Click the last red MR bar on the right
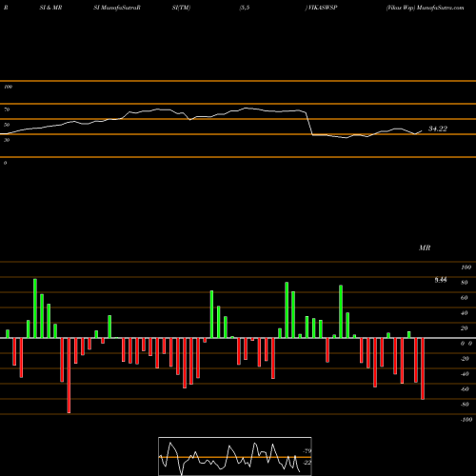 point(423,368)
